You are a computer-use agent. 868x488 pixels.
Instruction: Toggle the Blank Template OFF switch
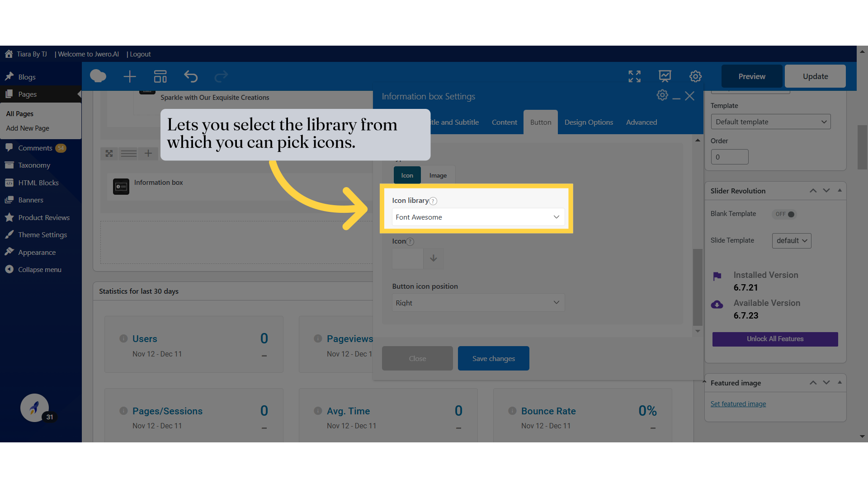[x=785, y=214]
